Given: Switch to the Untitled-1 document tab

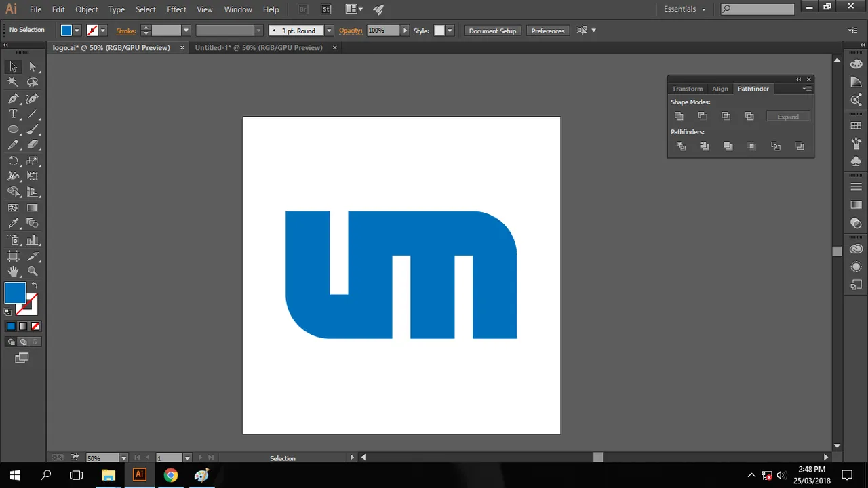Looking at the screenshot, I should point(258,48).
